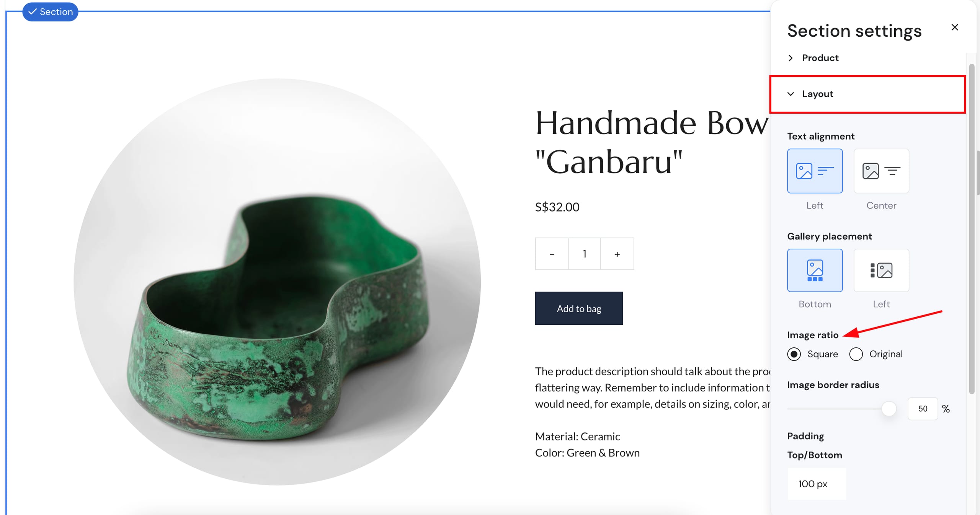Add the bowl to bag
The image size is (980, 515).
579,308
